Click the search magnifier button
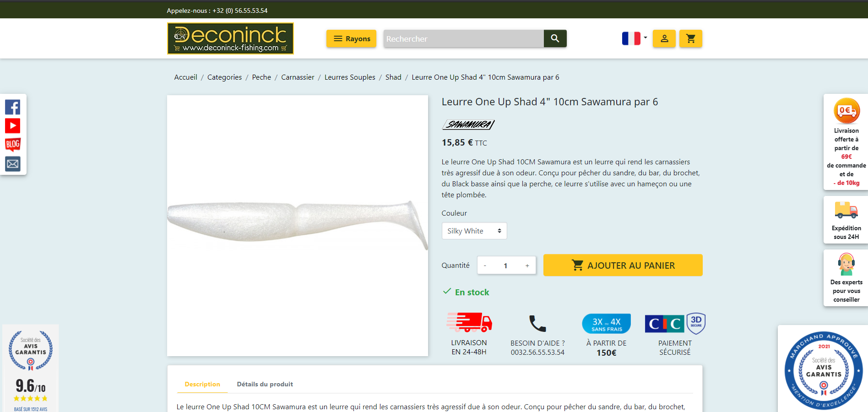Viewport: 868px width, 412px height. [x=555, y=38]
